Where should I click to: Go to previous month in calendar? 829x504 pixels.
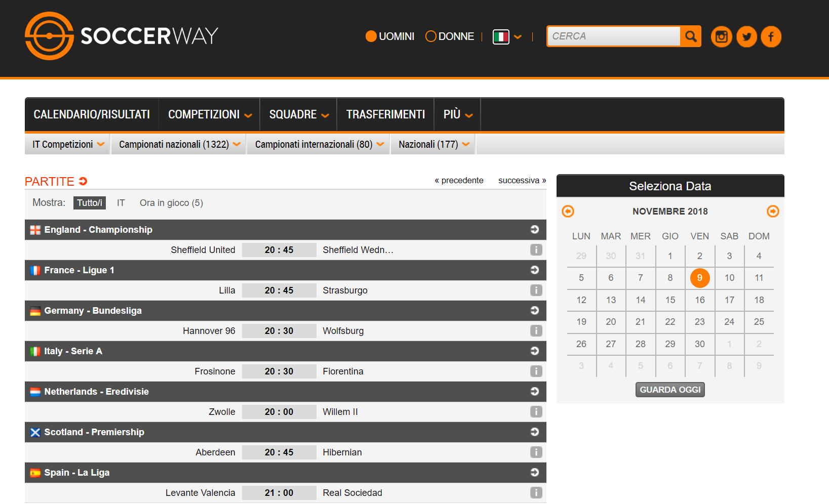pyautogui.click(x=568, y=211)
